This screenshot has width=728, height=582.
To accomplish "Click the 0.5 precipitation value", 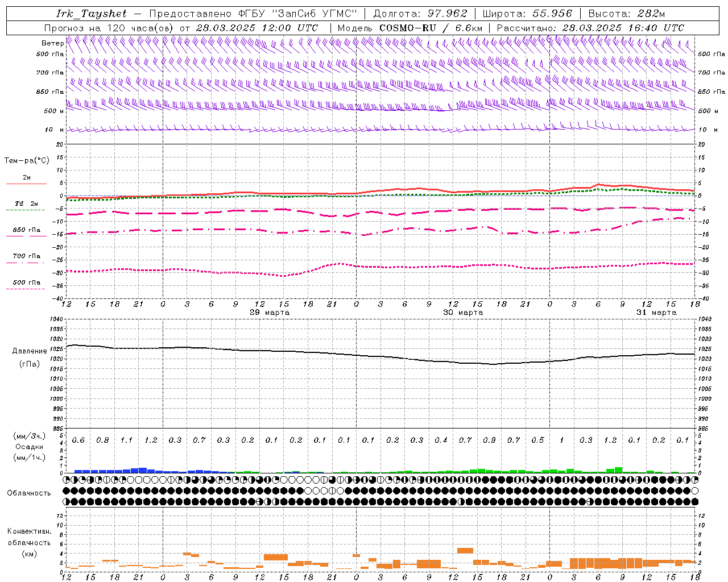I will [537, 440].
